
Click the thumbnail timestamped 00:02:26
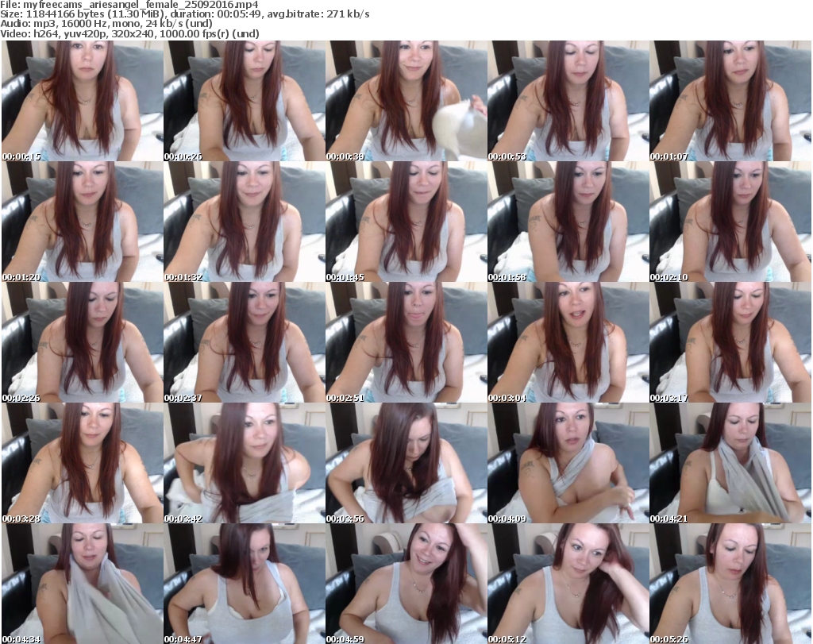[83, 342]
